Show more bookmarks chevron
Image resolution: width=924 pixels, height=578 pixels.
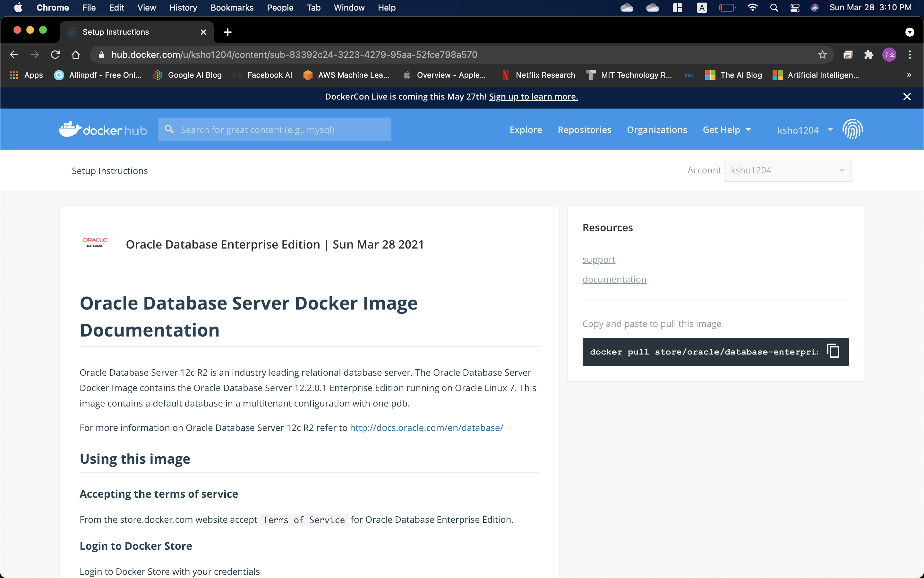click(909, 75)
